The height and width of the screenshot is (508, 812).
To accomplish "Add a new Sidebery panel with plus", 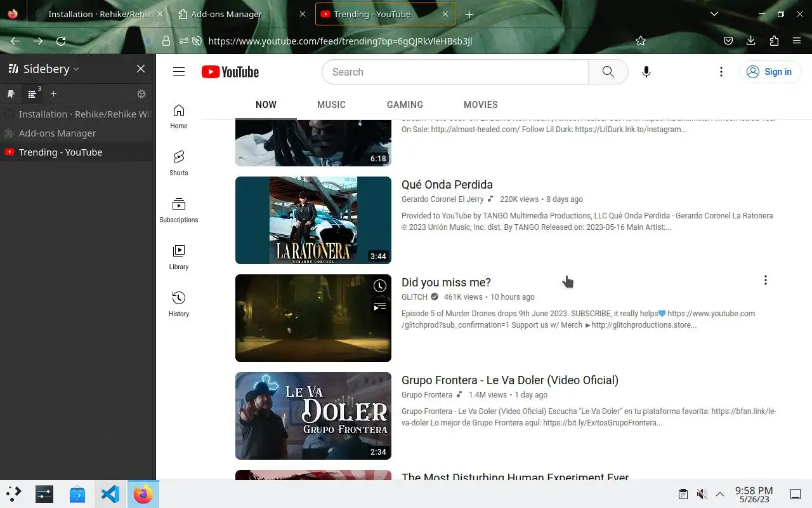I will 54,94.
